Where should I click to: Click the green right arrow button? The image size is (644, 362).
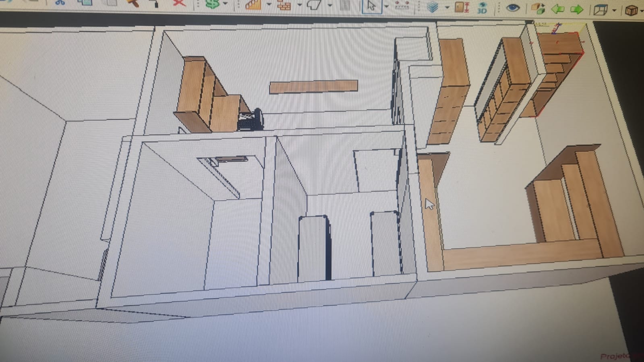point(577,9)
